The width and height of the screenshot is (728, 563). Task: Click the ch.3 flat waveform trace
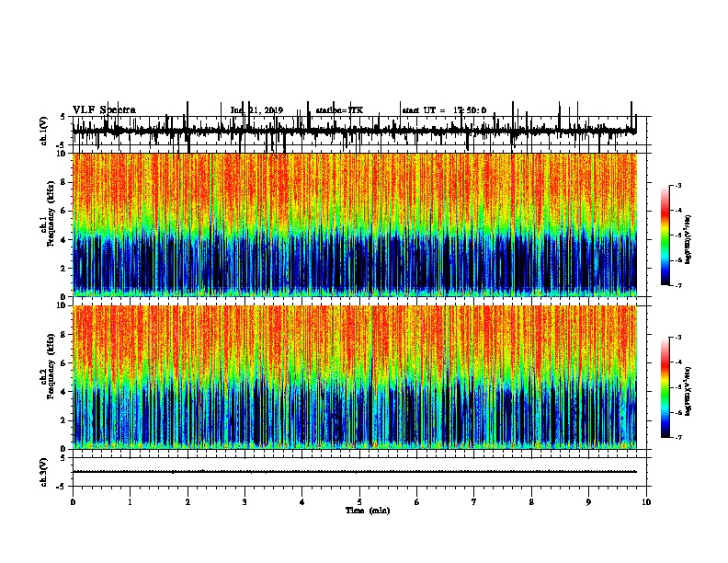(355, 472)
